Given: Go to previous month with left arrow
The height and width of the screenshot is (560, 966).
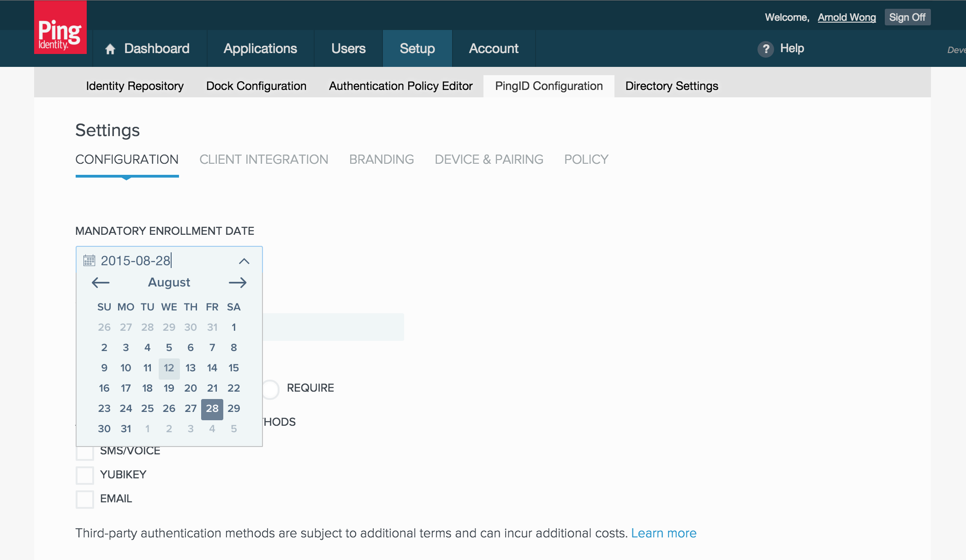Looking at the screenshot, I should pyautogui.click(x=101, y=282).
